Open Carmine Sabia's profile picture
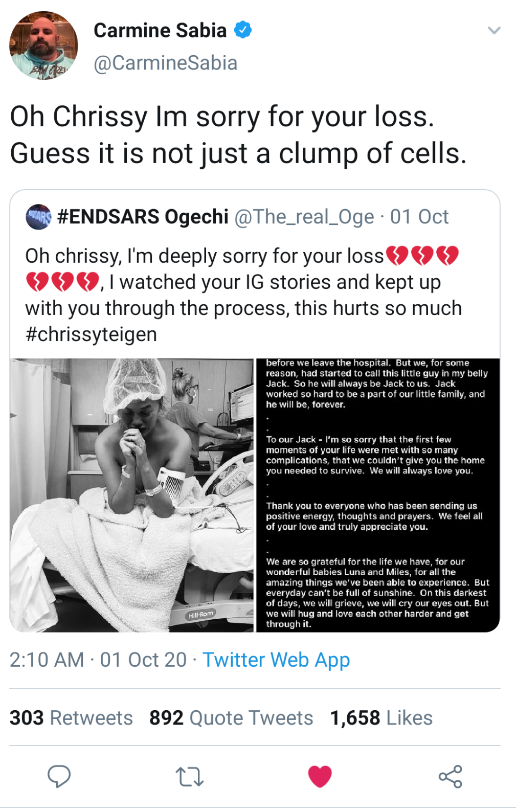 [x=44, y=46]
